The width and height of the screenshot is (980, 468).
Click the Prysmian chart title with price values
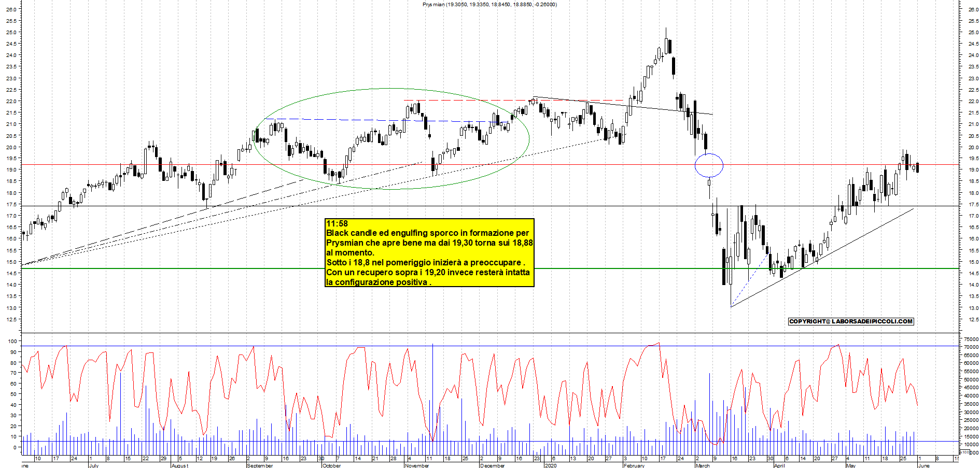489,5
